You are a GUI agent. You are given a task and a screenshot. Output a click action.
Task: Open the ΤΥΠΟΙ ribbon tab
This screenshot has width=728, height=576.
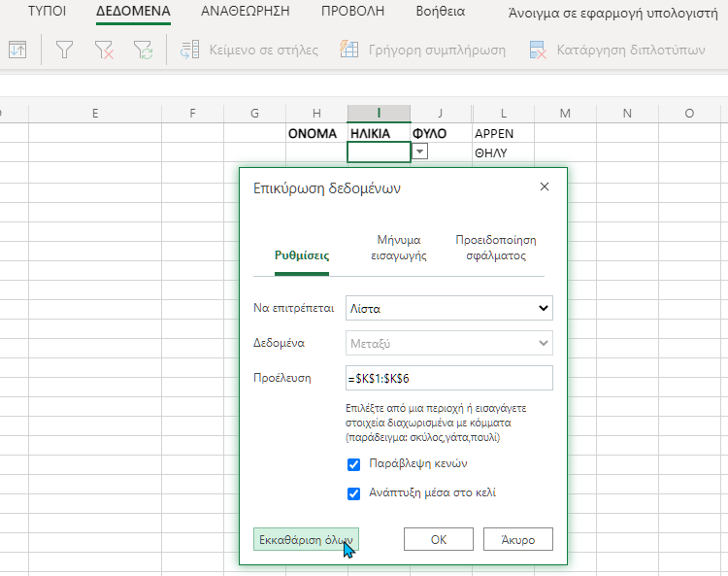47,11
